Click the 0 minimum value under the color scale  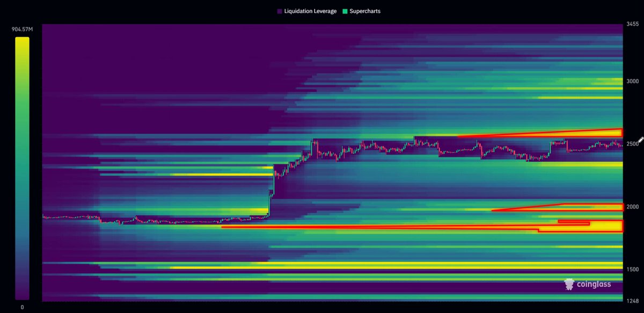(22, 307)
